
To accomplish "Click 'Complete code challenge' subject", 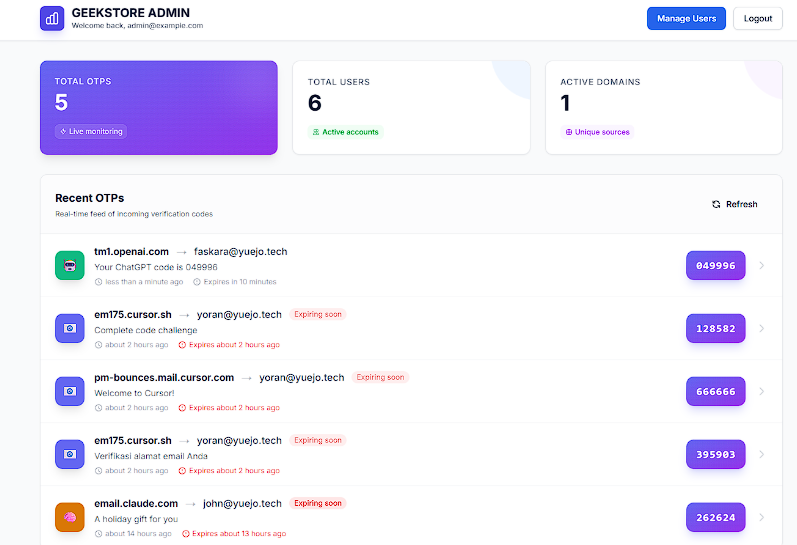I will [146, 330].
